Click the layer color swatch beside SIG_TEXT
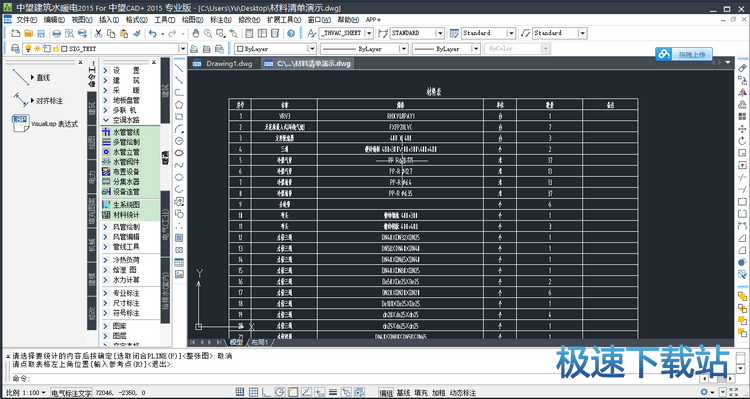This screenshot has height=399, width=750. [64, 48]
